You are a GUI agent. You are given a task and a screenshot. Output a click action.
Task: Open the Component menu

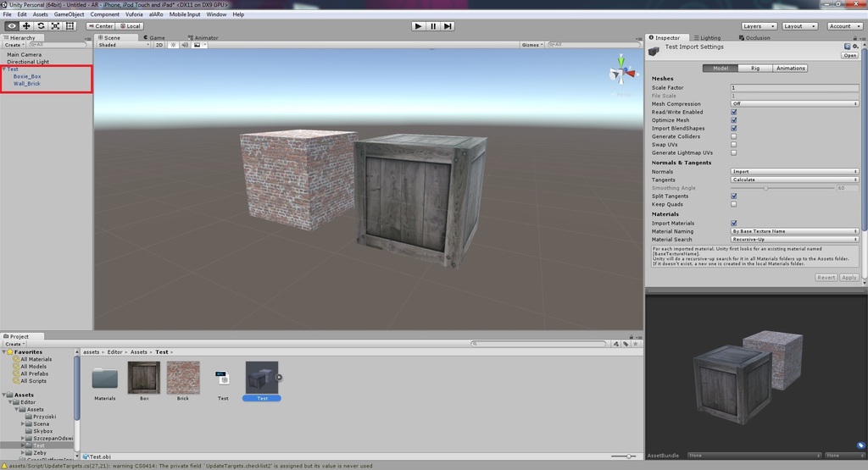pos(104,14)
